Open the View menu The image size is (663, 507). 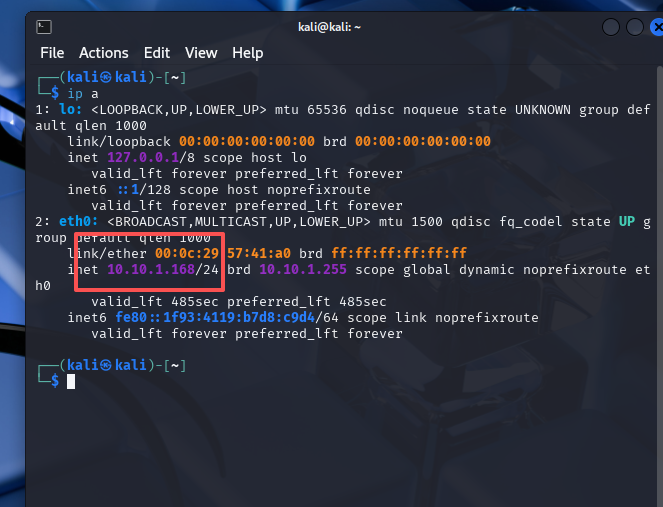click(201, 53)
